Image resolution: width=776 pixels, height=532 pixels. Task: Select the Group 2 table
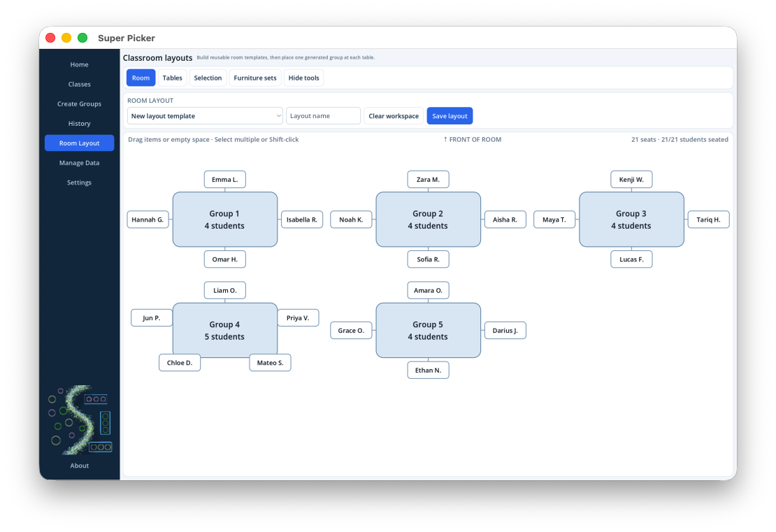click(x=428, y=220)
